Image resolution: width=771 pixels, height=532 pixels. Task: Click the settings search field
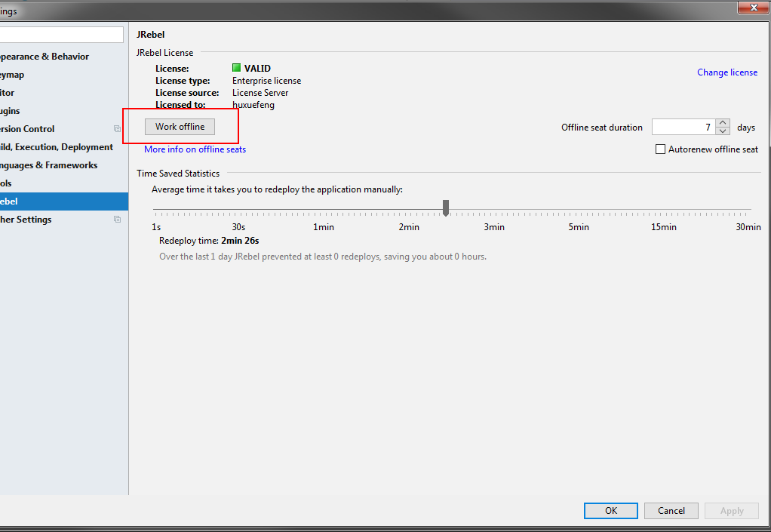(x=60, y=34)
